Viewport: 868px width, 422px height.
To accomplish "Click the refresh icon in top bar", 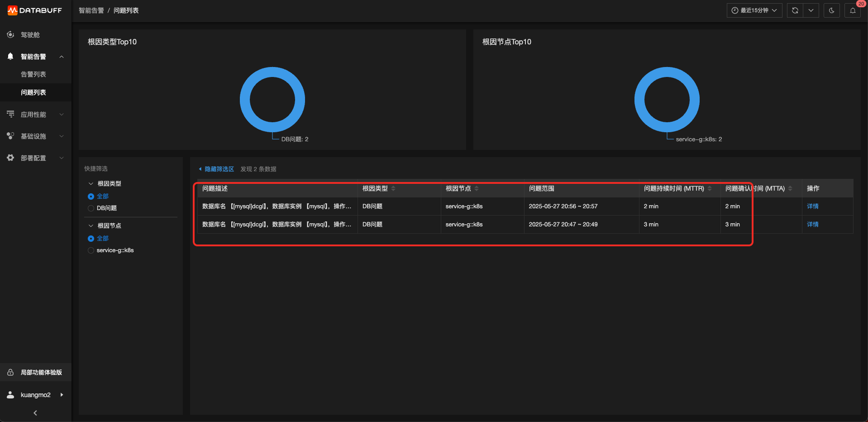I will click(795, 10).
